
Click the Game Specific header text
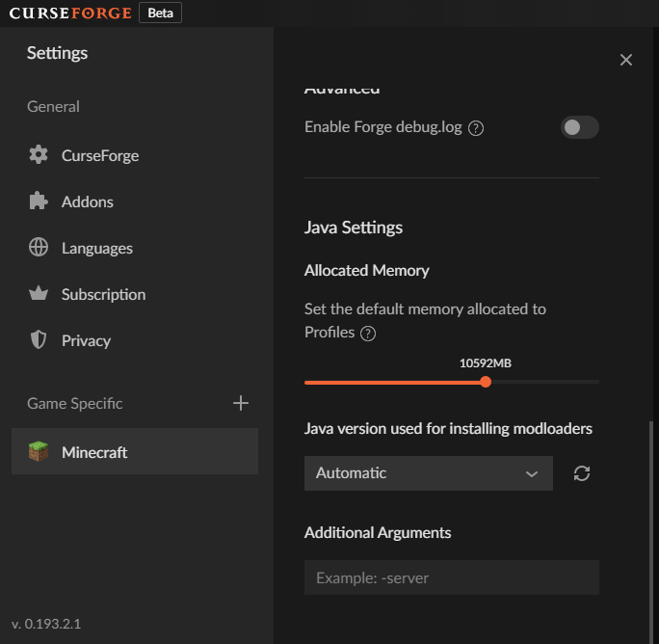pos(75,403)
